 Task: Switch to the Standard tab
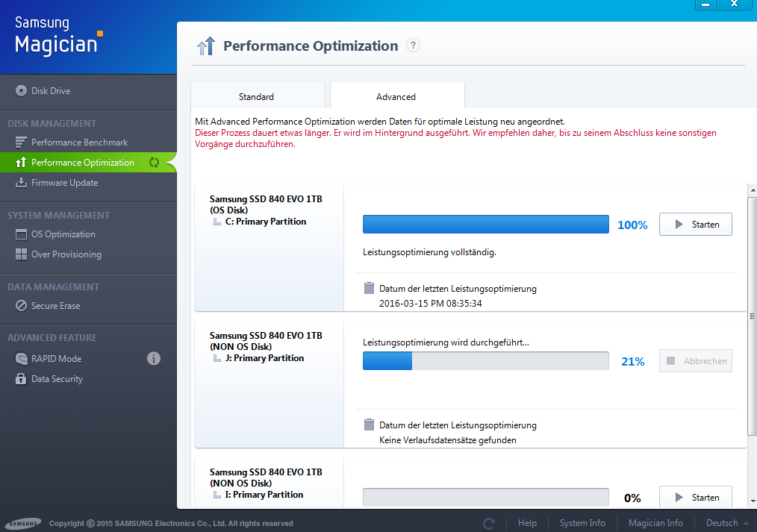click(x=256, y=96)
